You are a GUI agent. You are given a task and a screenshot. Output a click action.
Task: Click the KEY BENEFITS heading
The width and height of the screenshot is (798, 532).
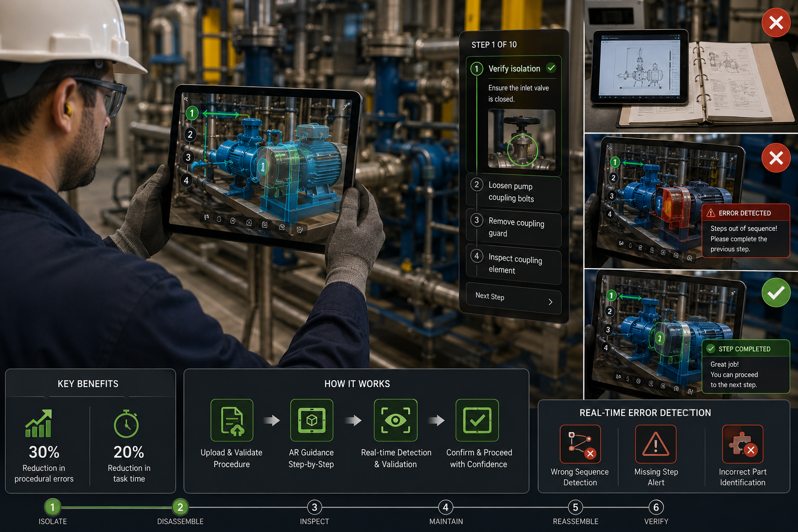click(88, 384)
